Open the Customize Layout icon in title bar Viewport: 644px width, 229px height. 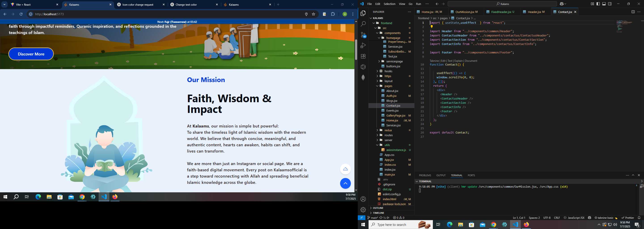pos(592,4)
